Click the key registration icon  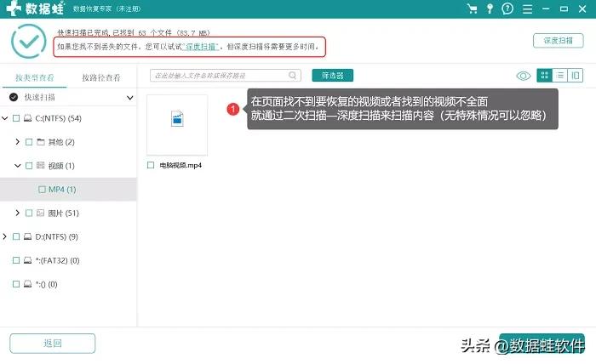[x=490, y=9]
